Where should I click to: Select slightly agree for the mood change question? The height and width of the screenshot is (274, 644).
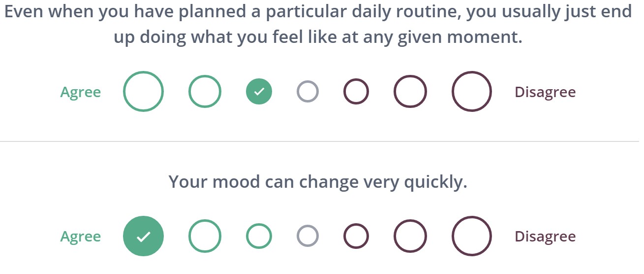point(259,237)
